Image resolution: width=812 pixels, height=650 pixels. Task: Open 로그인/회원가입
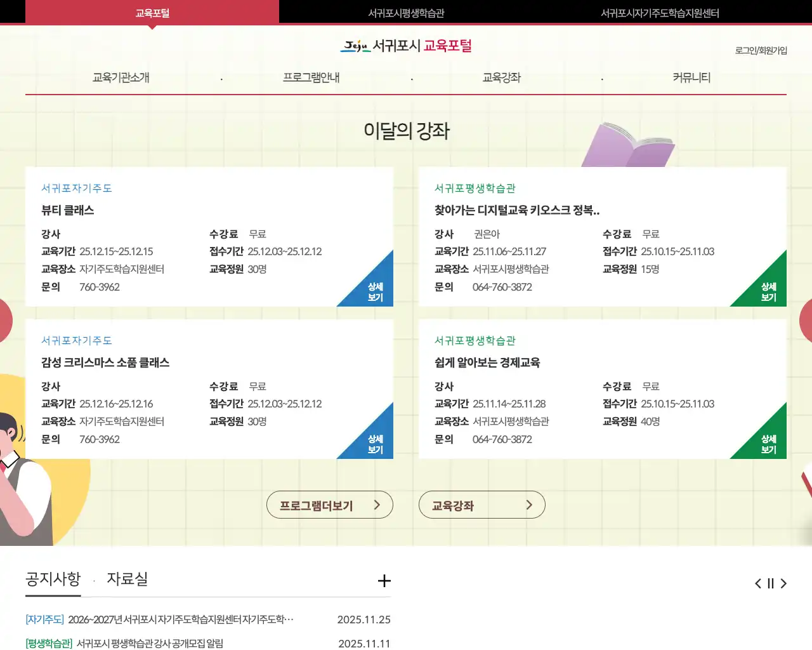pos(761,50)
